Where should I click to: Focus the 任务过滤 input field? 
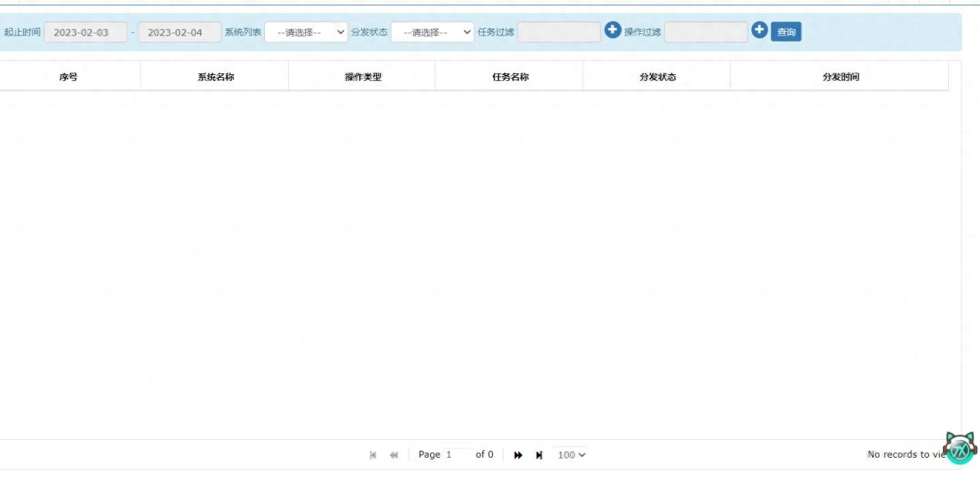tap(559, 32)
